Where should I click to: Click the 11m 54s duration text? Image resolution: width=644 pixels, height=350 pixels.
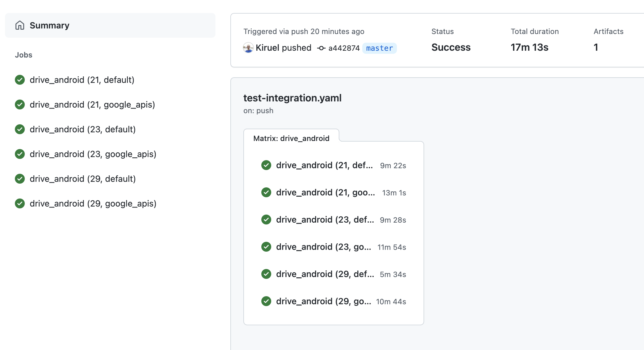[392, 247]
